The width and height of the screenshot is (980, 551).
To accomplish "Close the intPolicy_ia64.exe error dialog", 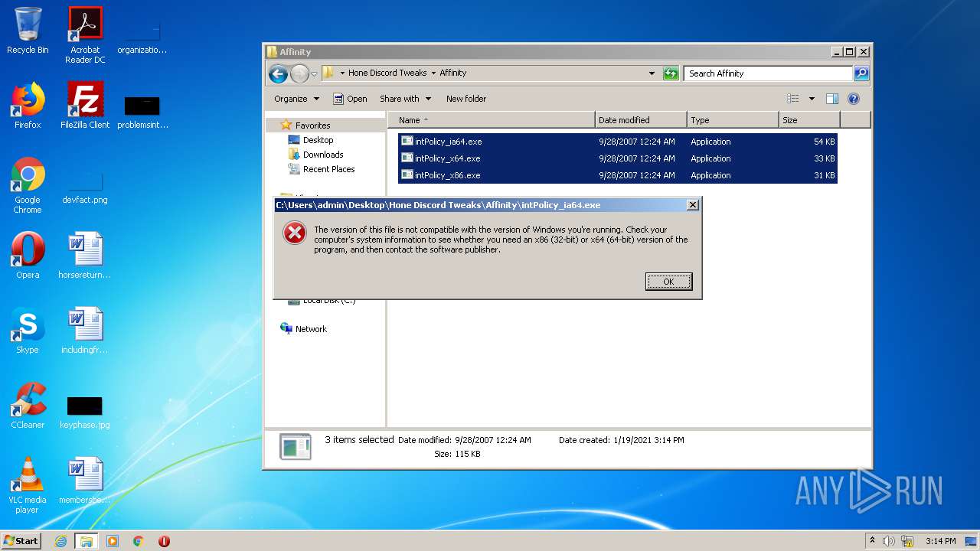I will point(692,205).
